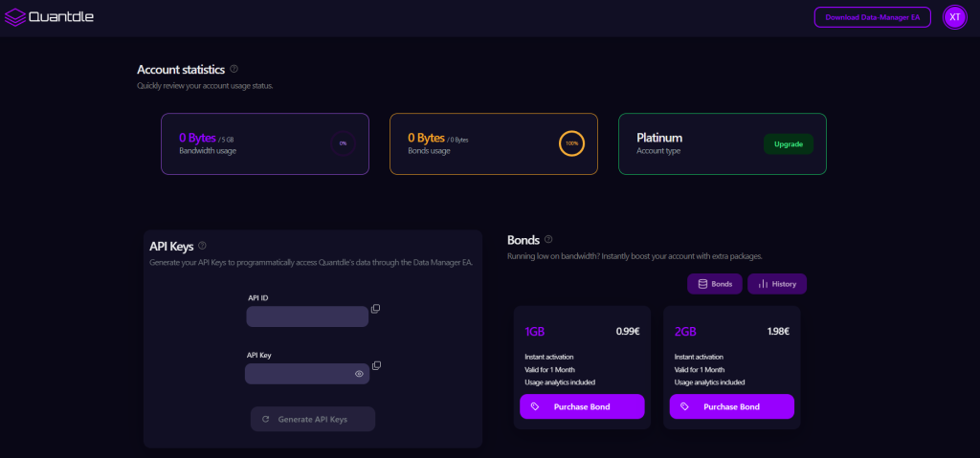Click the Quantdle logo
The height and width of the screenshot is (458, 980).
(x=49, y=17)
